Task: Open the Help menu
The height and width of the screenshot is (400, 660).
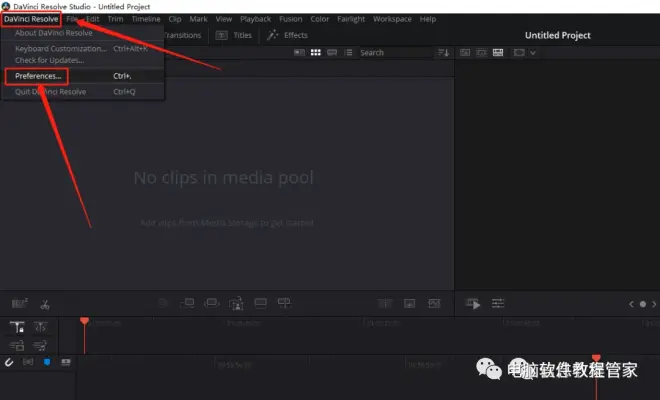Action: [428, 19]
